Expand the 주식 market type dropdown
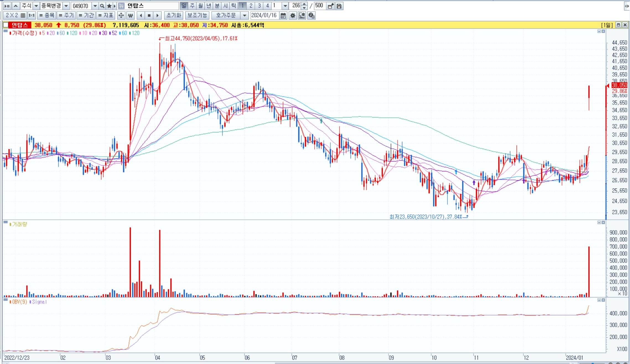This screenshot has width=630, height=364. click(36, 6)
